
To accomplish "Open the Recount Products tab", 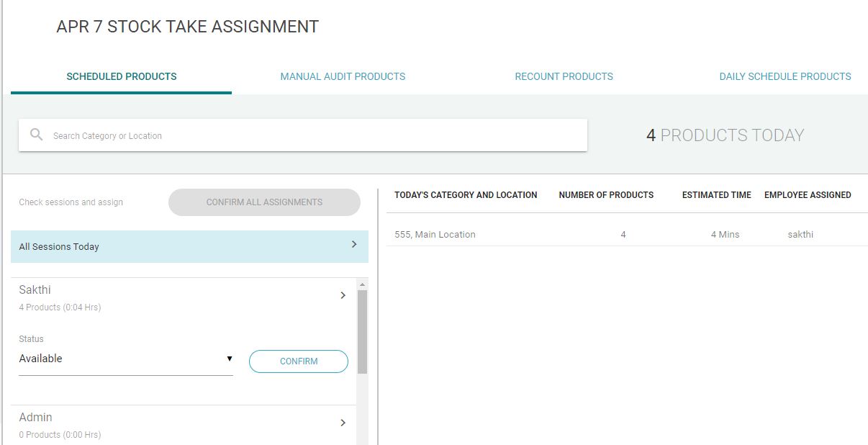I will point(564,76).
